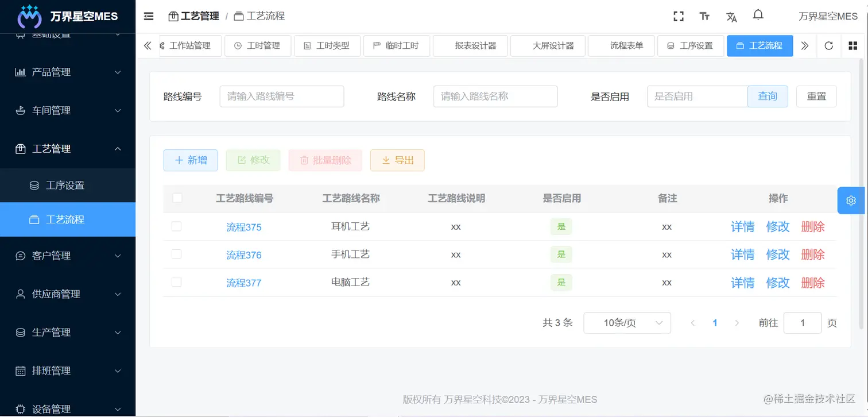Open the layout grid icon near refresh
The height and width of the screenshot is (417, 868).
tap(852, 45)
